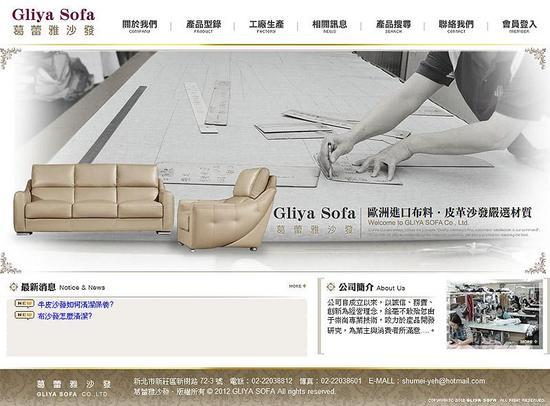550x406 pixels.
Task: Open the 相關訊息 News menu item
Action: (329, 26)
